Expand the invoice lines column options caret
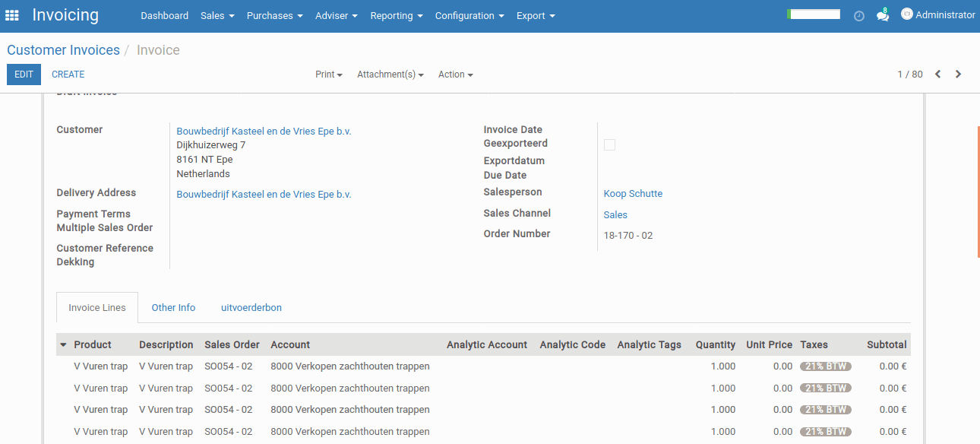Image resolution: width=980 pixels, height=444 pixels. [64, 345]
